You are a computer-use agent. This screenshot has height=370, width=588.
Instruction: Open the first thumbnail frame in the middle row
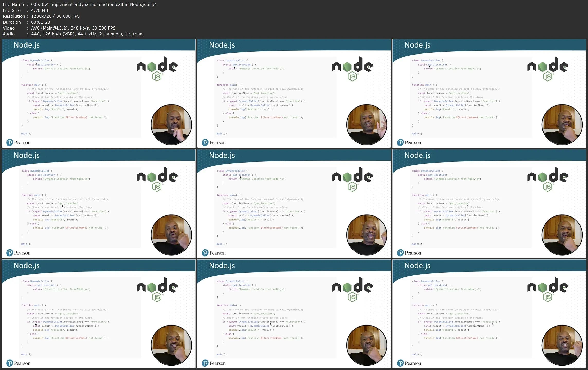coord(99,204)
